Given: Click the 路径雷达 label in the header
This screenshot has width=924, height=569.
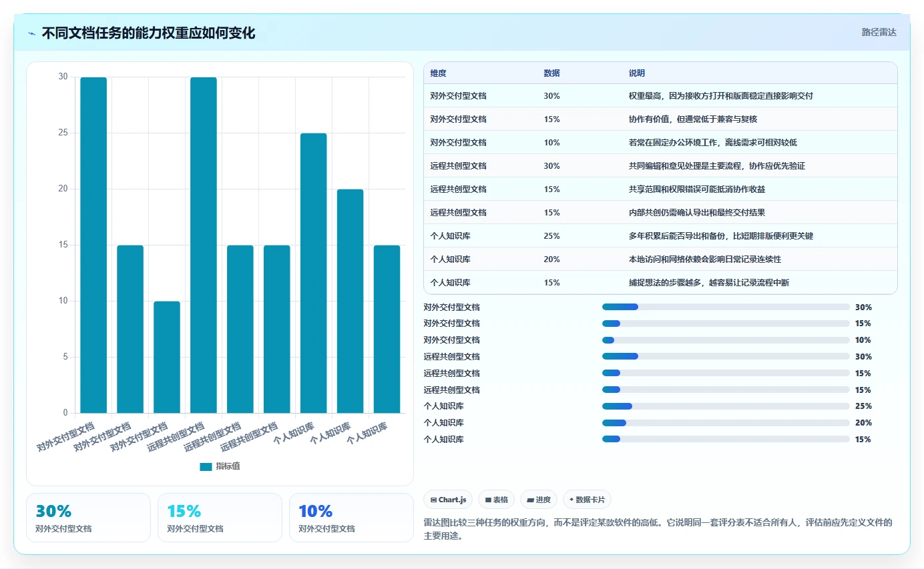Looking at the screenshot, I should (879, 33).
